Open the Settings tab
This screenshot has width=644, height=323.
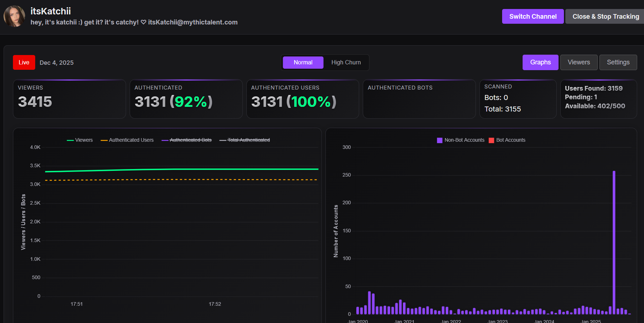(618, 62)
